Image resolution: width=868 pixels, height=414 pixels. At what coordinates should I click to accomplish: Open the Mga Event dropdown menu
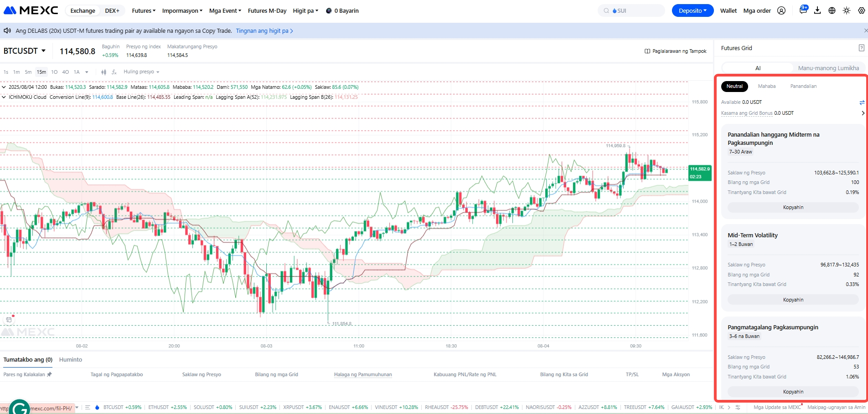(x=225, y=10)
